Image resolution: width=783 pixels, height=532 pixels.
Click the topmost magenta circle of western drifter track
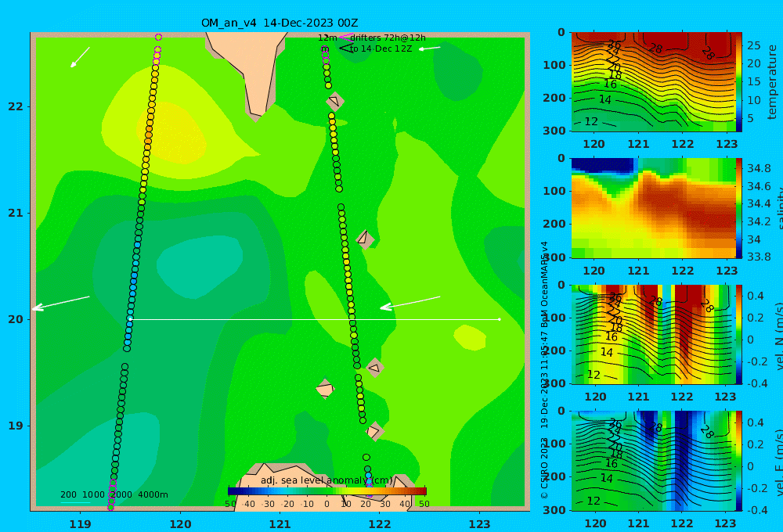[158, 37]
